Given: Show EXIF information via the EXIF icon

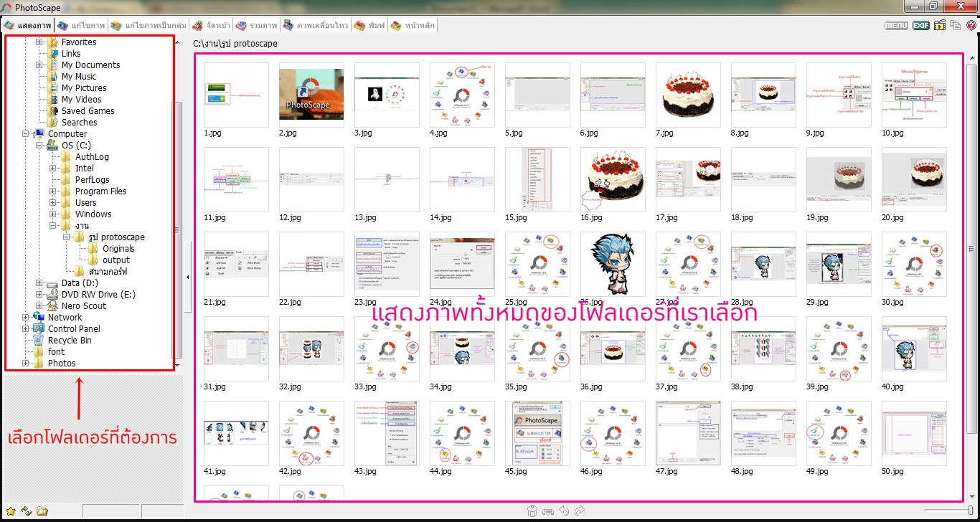Looking at the screenshot, I should coord(920,25).
